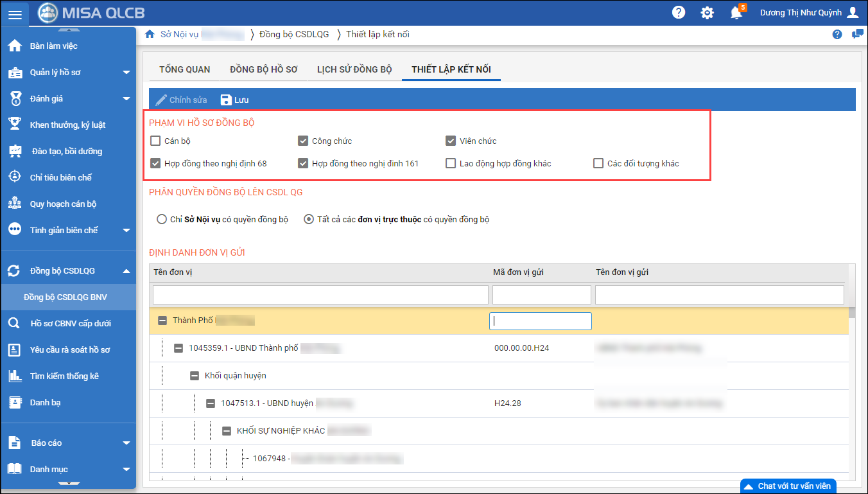This screenshot has width=868, height=494.
Task: Open Khen thưởng, kỷ luật trophy icon
Action: point(15,125)
